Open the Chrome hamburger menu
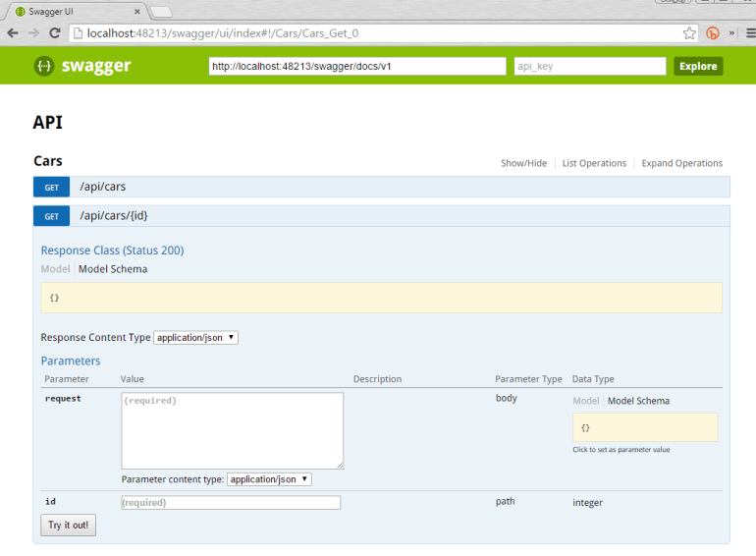Screen dimensions: 756x556 click(746, 32)
